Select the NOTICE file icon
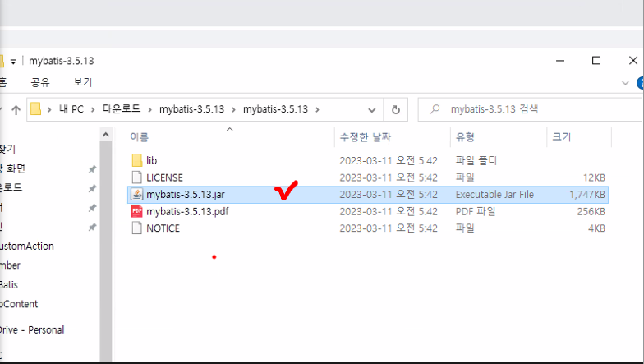This screenshot has width=644, height=364. (136, 228)
